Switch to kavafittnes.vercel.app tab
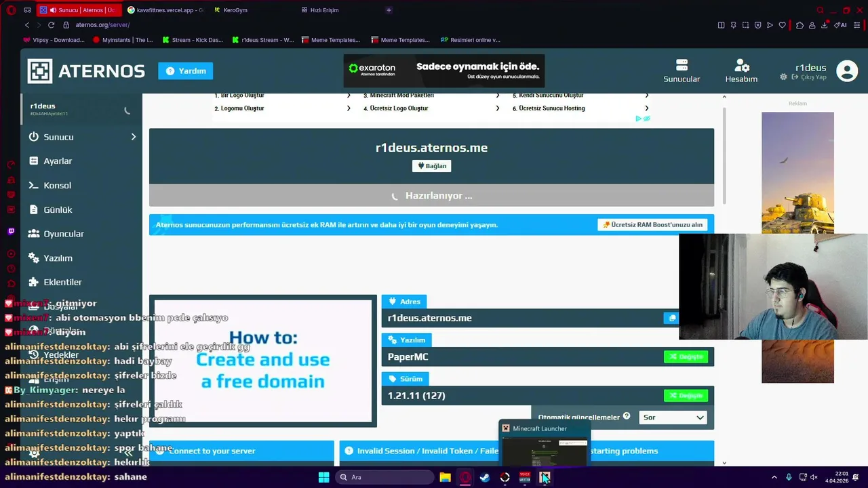This screenshot has width=868, height=488. pos(165,10)
